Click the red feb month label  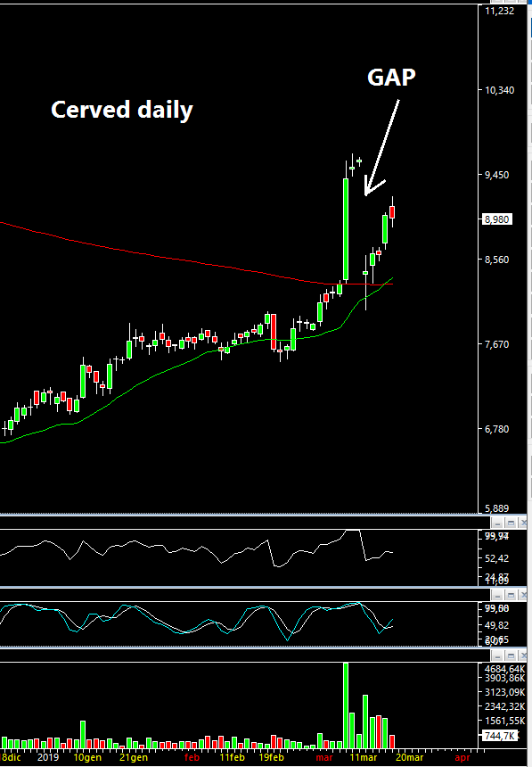tap(192, 757)
